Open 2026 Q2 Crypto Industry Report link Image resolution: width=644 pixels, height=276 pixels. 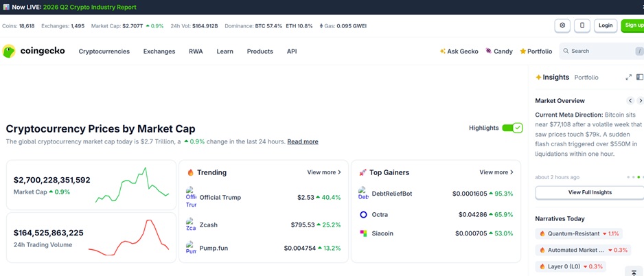pyautogui.click(x=89, y=7)
